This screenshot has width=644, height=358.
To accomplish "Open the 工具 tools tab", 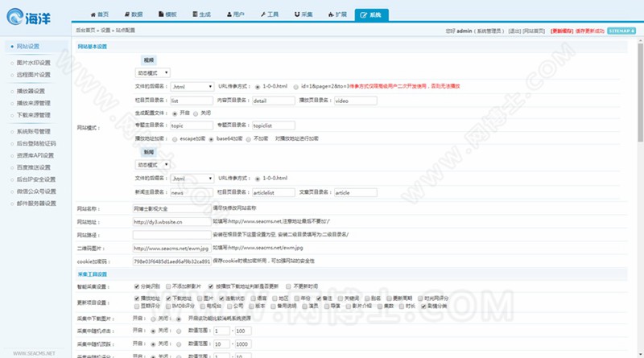I will tap(270, 14).
